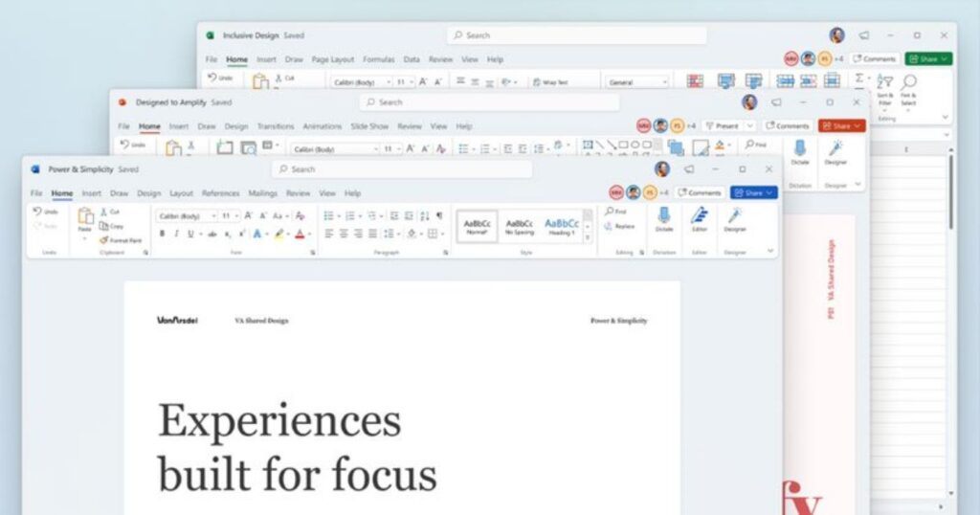
Task: Click Comments button in Excel
Action: point(875,58)
